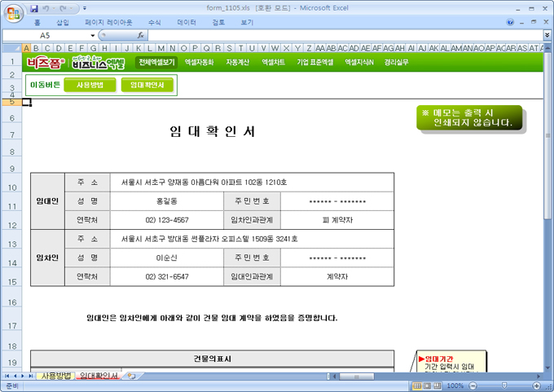
Task: Click the insert new worksheet icon
Action: coord(132,376)
